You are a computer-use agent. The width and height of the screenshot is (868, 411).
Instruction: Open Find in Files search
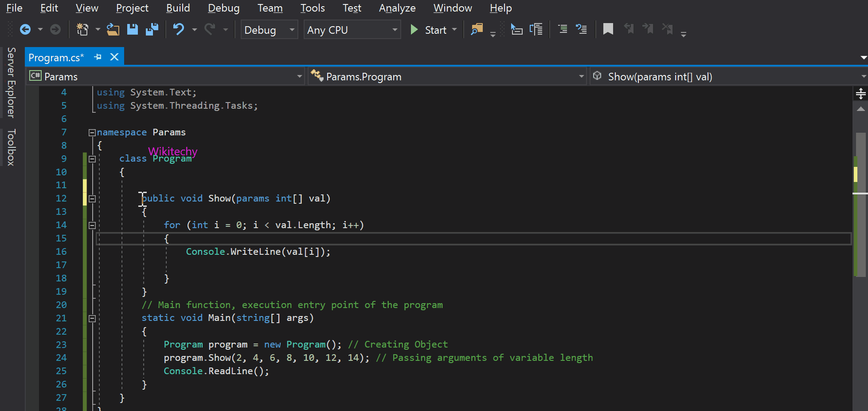(477, 29)
